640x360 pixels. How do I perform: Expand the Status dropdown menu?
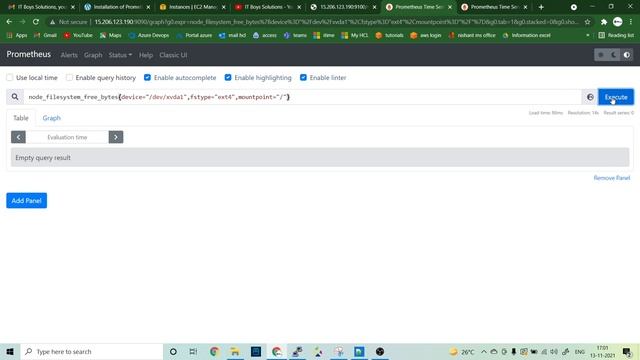coord(120,55)
